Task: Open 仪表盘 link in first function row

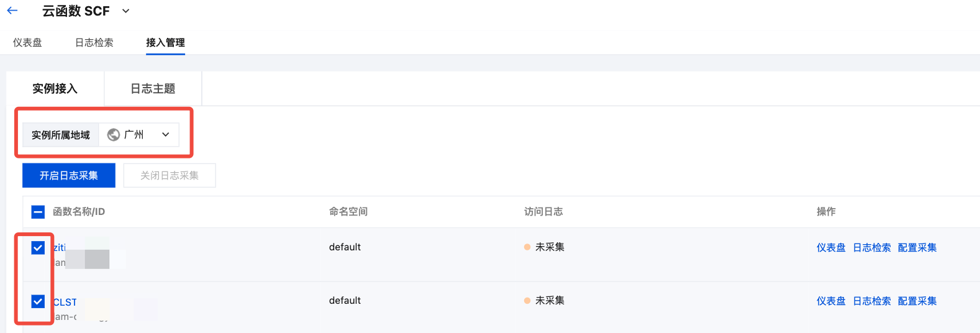Action: 831,247
